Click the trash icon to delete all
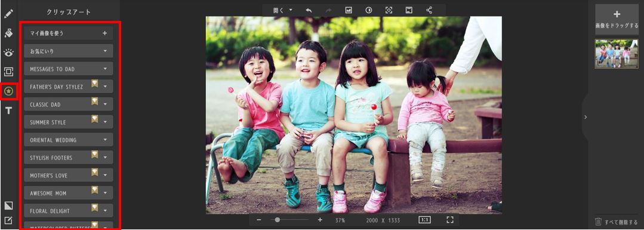 (599, 222)
